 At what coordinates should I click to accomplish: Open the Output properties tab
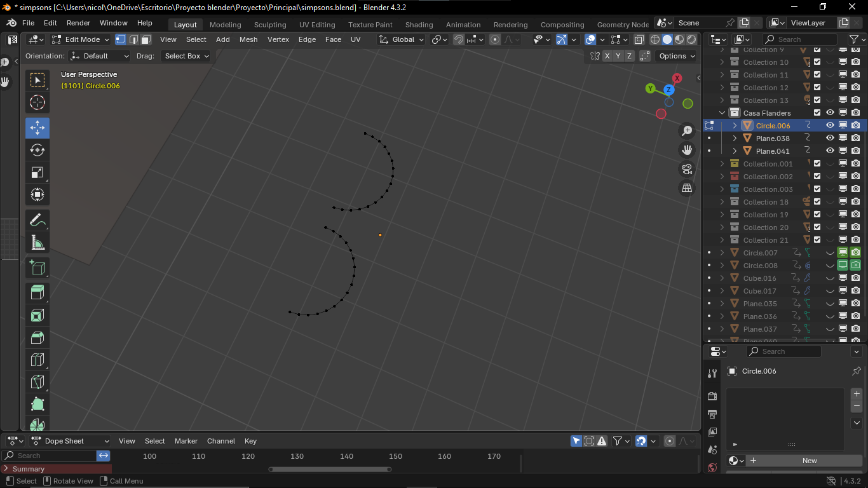tap(712, 414)
